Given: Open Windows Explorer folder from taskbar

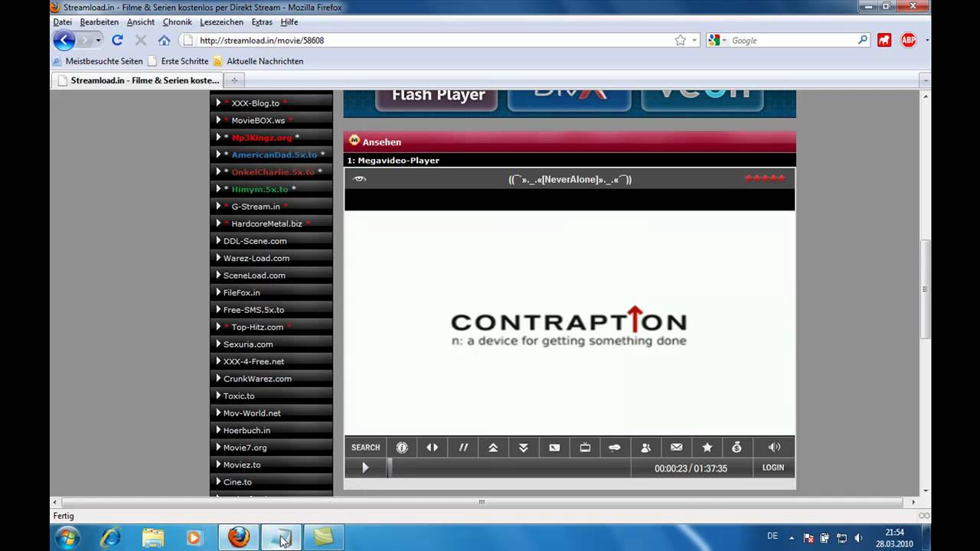Looking at the screenshot, I should (x=152, y=538).
